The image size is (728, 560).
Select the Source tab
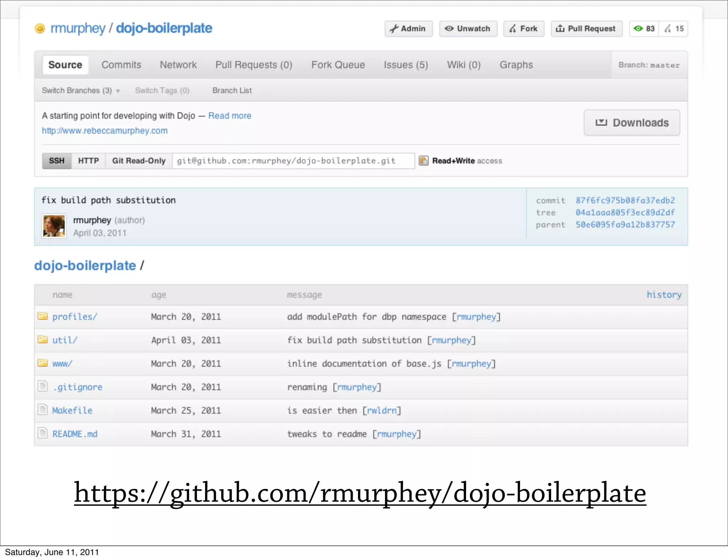click(65, 65)
